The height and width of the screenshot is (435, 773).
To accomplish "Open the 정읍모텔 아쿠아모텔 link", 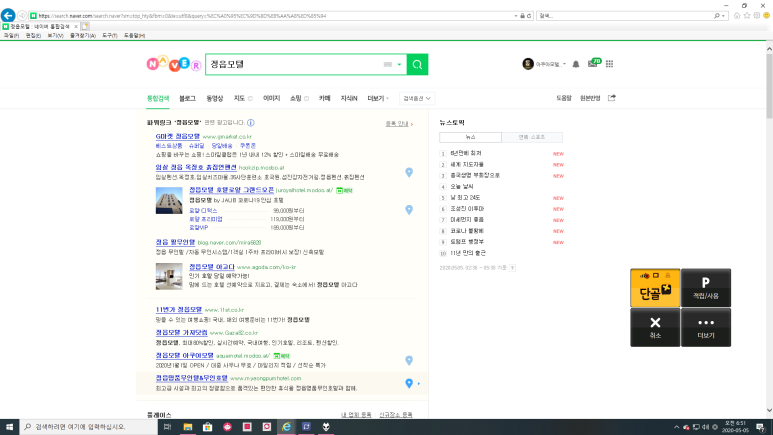I will 185,356.
